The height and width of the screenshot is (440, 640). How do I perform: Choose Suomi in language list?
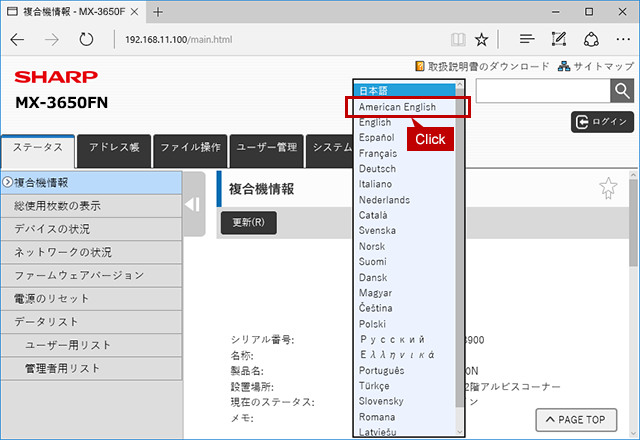pyautogui.click(x=405, y=262)
